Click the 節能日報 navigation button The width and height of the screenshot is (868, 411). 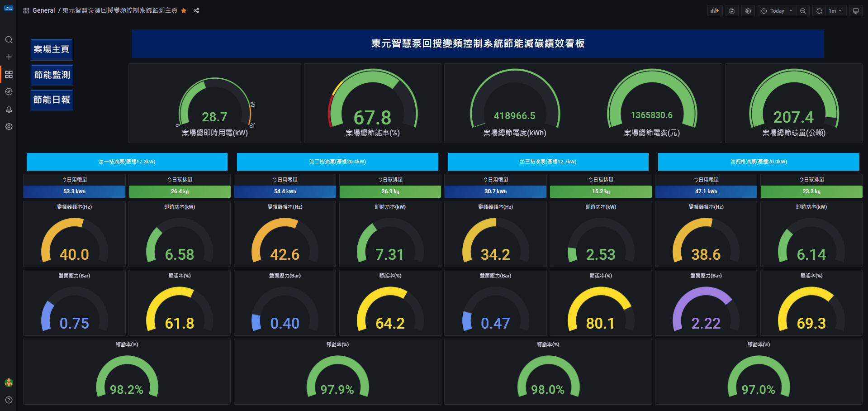point(51,100)
